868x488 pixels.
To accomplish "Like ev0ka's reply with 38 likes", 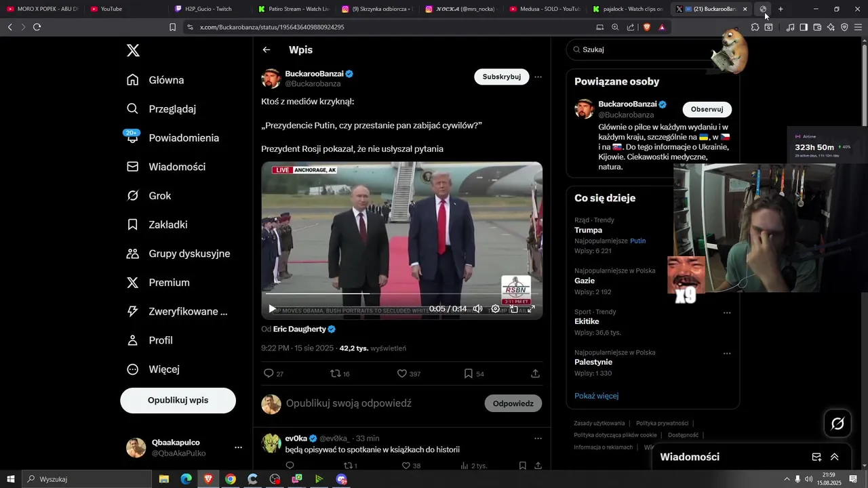I will click(x=406, y=466).
